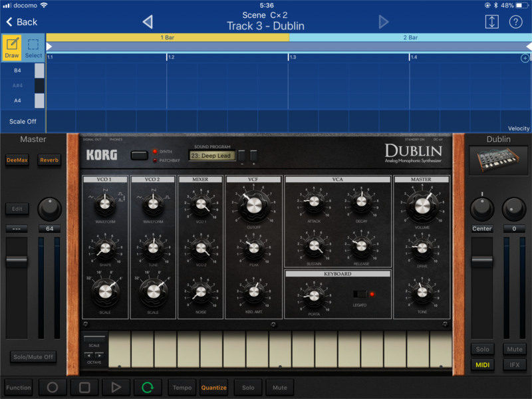This screenshot has height=399, width=532.
Task: Click the Mixer VCO 1 level knob
Action: pos(201,204)
